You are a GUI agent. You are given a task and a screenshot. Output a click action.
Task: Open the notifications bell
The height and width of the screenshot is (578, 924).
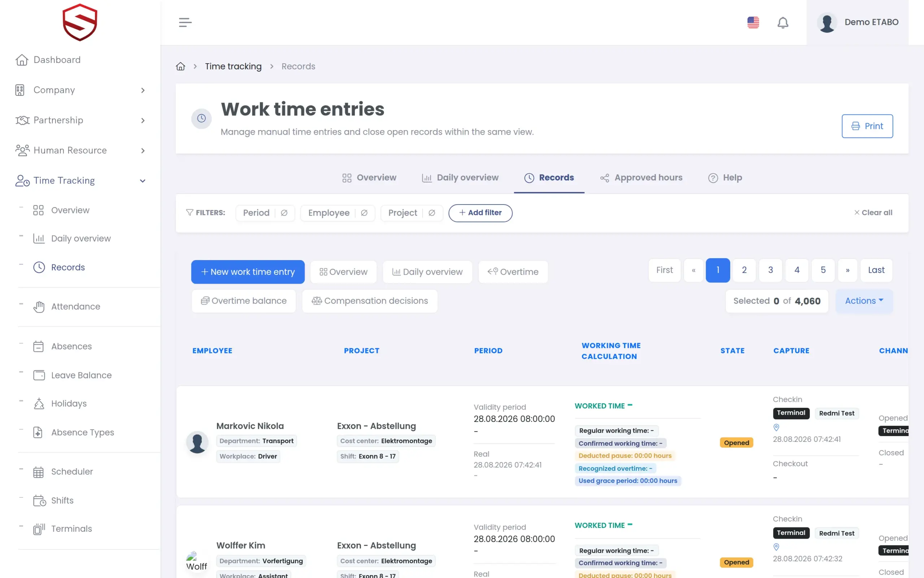tap(783, 22)
